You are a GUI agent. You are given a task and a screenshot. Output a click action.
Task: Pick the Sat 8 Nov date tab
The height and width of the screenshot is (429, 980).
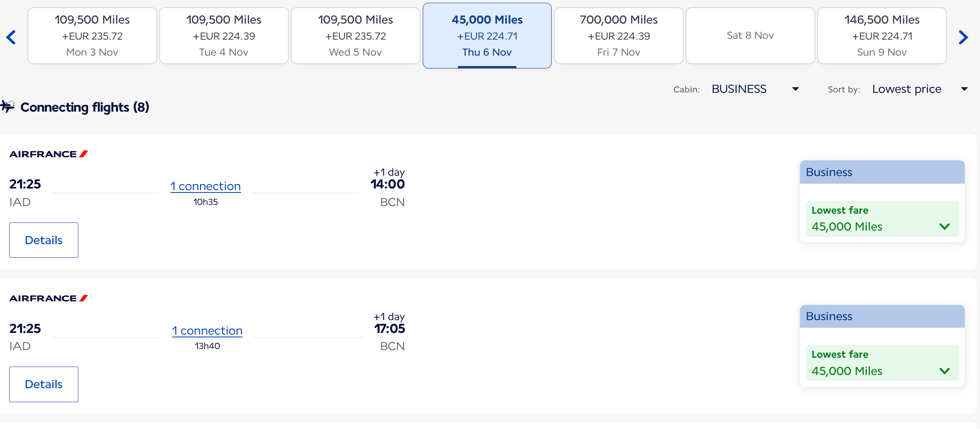(x=750, y=36)
